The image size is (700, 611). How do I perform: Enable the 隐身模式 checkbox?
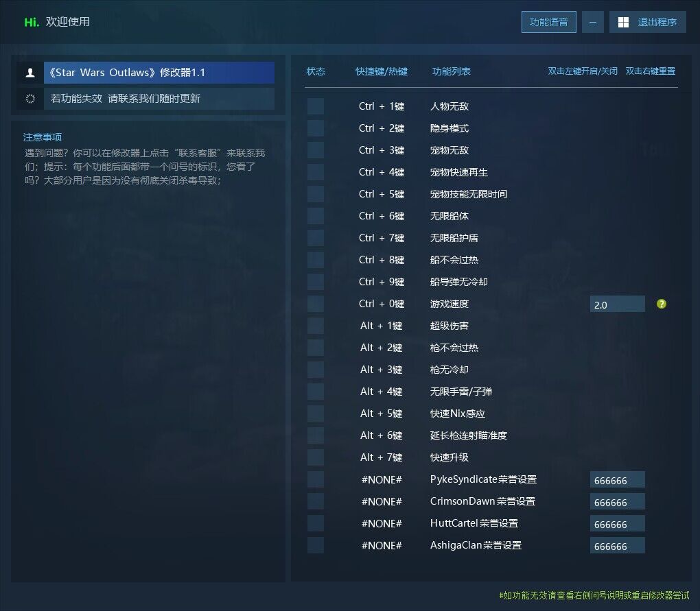[316, 128]
